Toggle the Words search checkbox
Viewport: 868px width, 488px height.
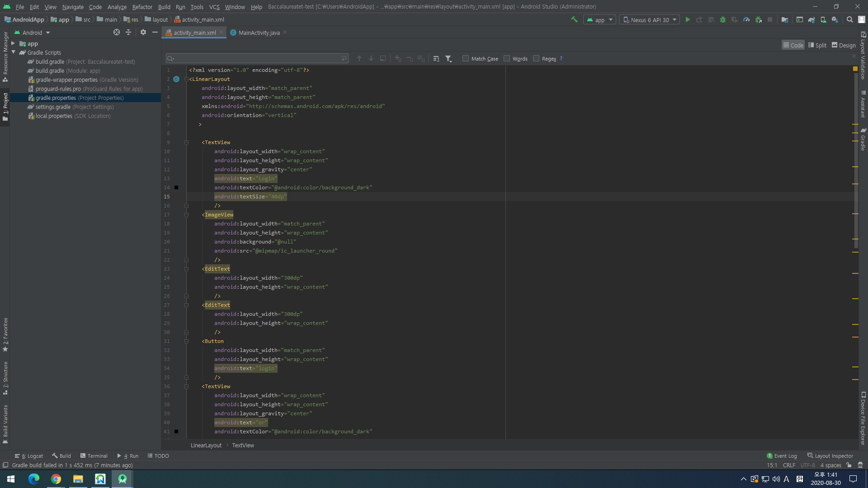(507, 58)
